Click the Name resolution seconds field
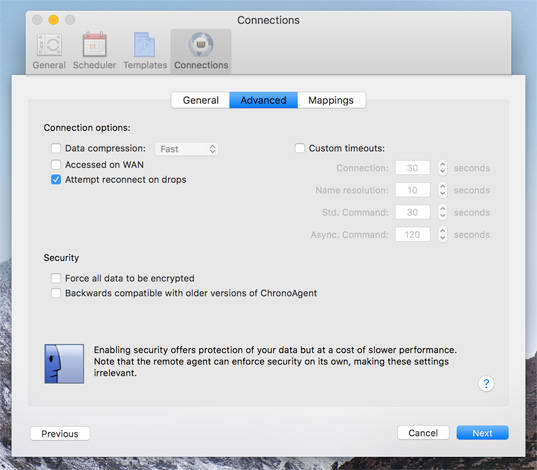This screenshot has height=470, width=537. tap(412, 190)
